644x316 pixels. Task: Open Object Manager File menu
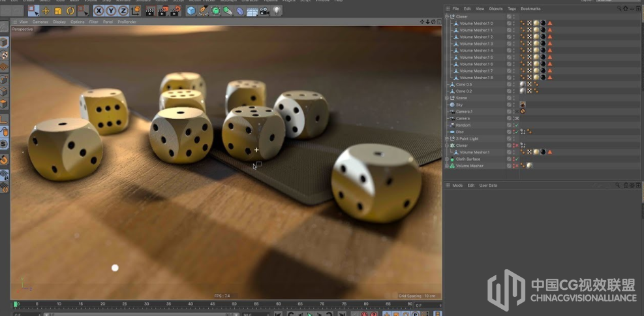pyautogui.click(x=455, y=8)
